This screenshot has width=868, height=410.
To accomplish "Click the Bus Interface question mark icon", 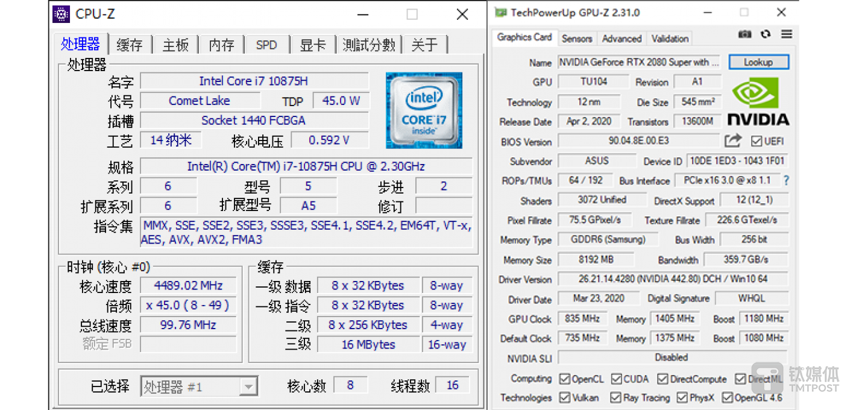I will pyautogui.click(x=786, y=180).
